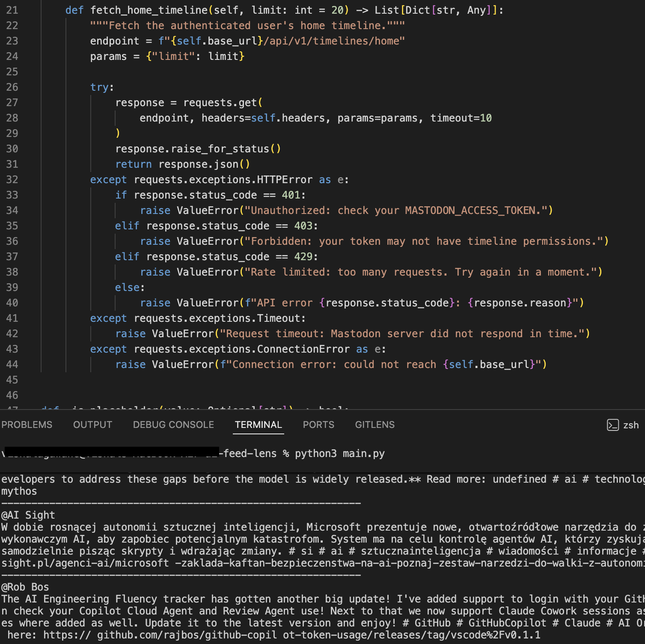Screen dimensions: 645x644
Task: Click the raise_for_status call on line 30
Action: tap(218, 148)
